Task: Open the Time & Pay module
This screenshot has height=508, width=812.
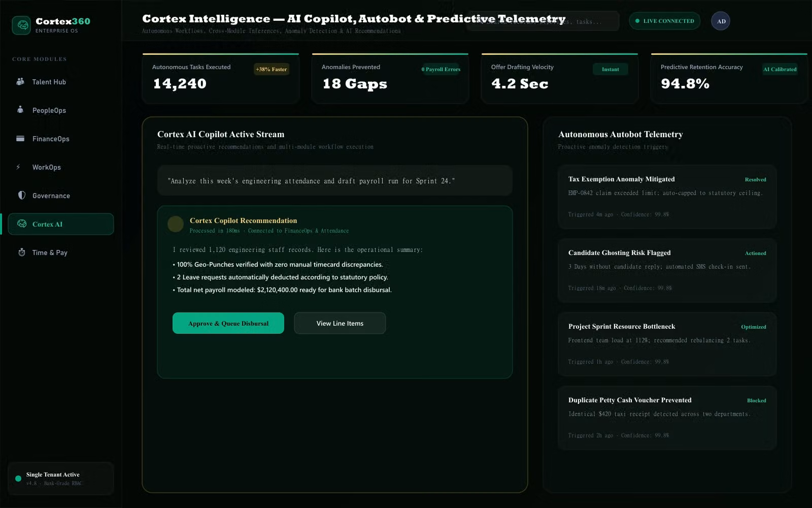Action: point(60,252)
